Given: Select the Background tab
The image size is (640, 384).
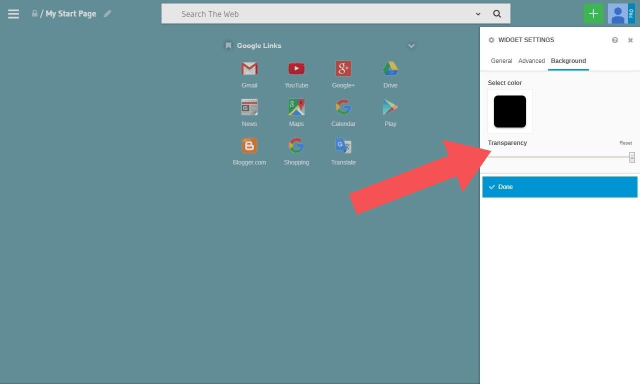Looking at the screenshot, I should tap(568, 61).
